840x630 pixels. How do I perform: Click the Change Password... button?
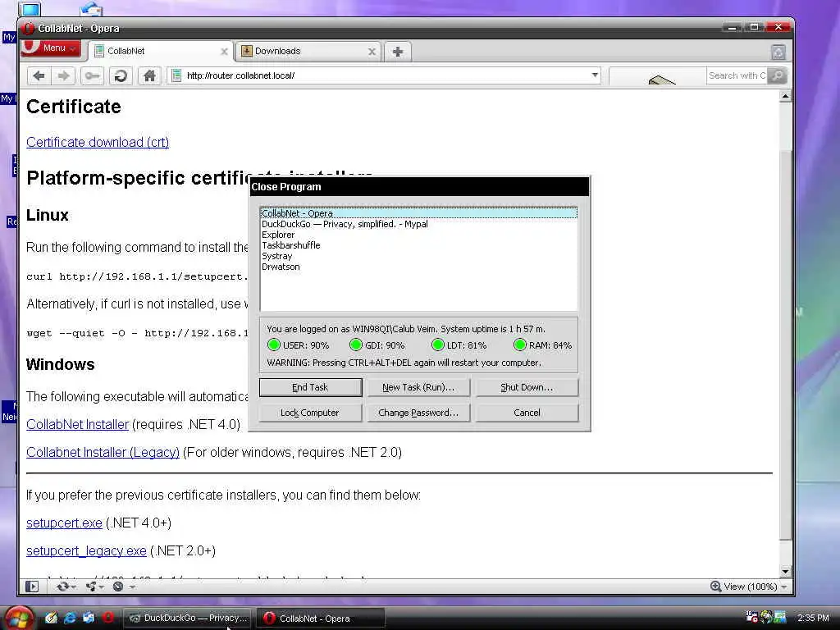(418, 413)
